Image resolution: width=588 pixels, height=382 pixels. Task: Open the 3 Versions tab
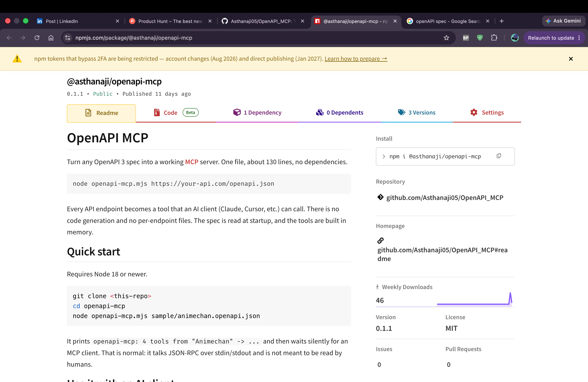pos(416,113)
